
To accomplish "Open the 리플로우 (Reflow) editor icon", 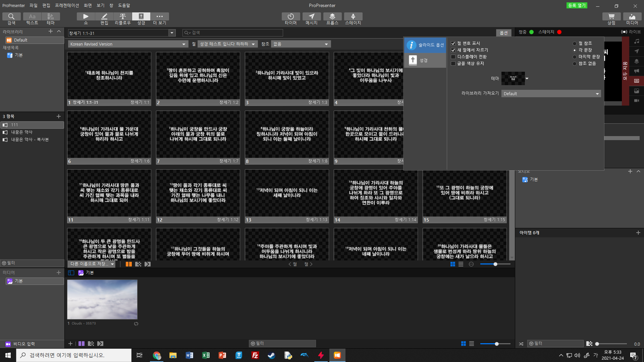I will click(123, 17).
